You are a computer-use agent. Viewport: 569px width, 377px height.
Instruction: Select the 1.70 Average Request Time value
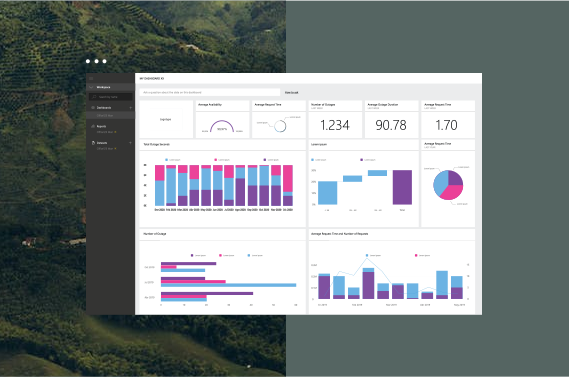click(x=446, y=125)
